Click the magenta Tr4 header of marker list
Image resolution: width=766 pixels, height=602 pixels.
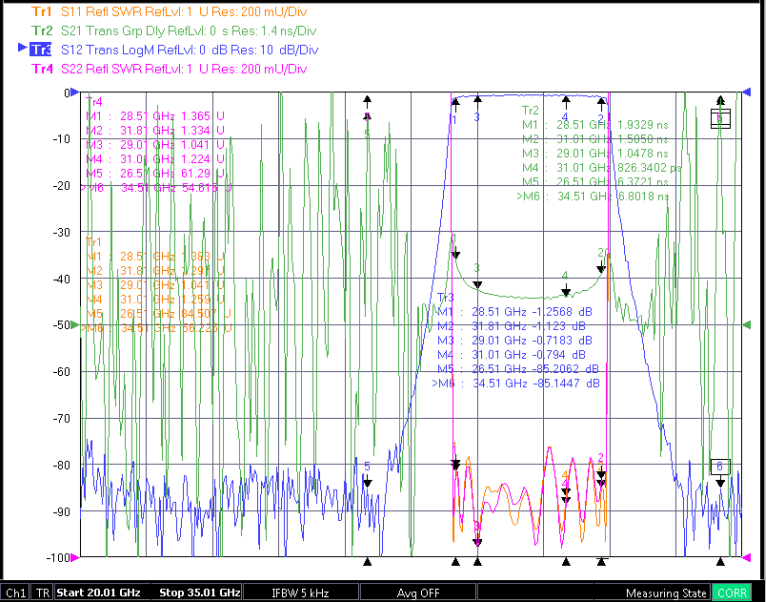tap(94, 102)
